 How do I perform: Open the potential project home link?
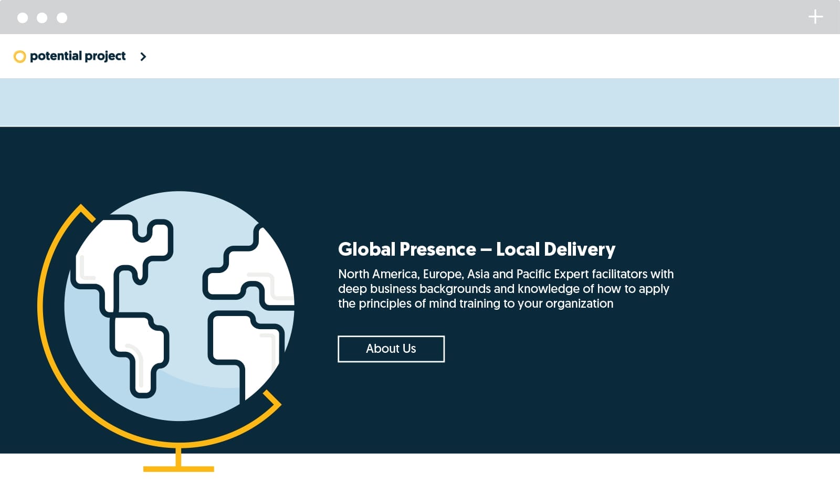pos(78,56)
